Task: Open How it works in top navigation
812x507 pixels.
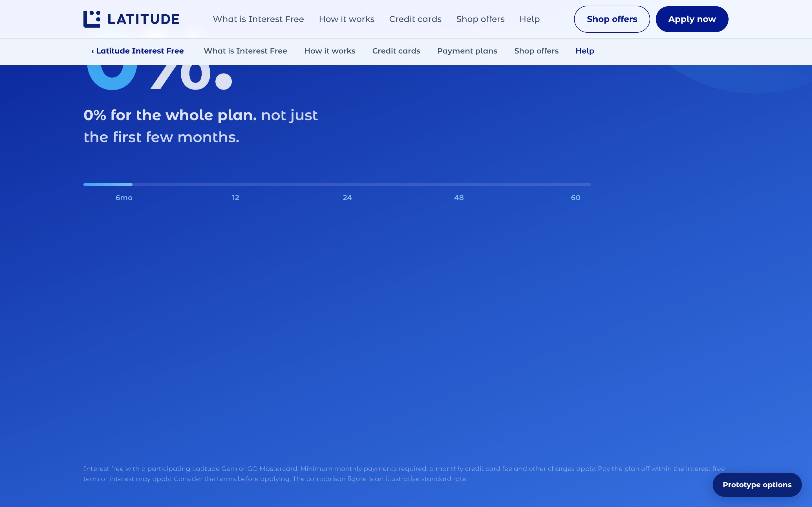Action: click(x=347, y=19)
